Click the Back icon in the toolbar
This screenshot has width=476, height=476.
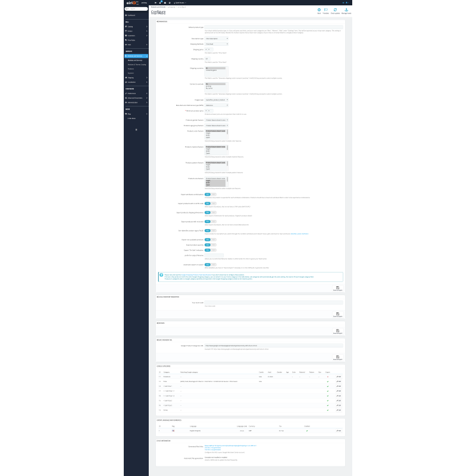319,10
